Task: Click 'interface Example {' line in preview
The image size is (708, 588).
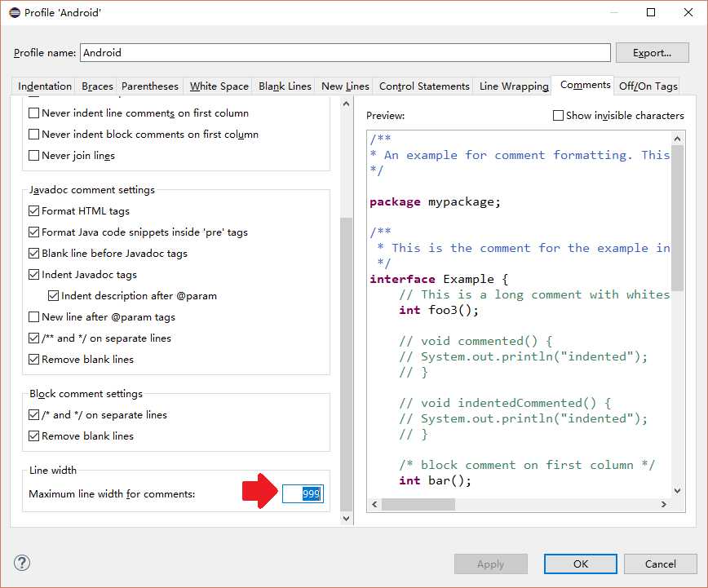Action: pos(440,279)
